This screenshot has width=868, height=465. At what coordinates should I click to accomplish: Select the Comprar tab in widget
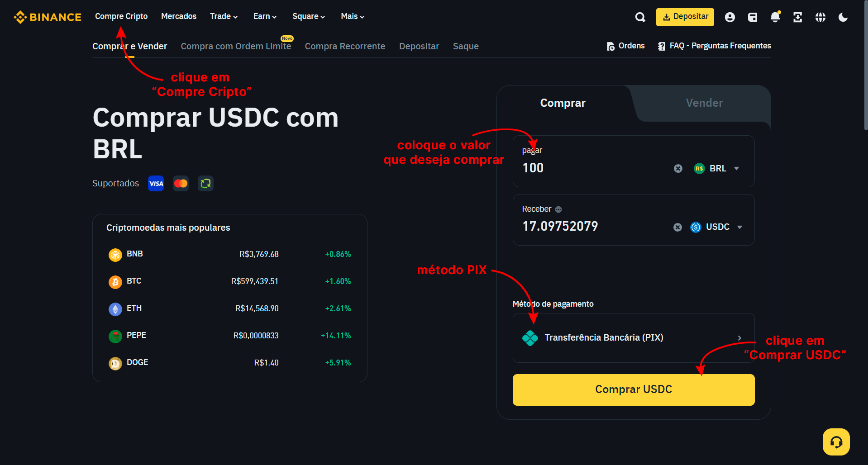coord(563,103)
